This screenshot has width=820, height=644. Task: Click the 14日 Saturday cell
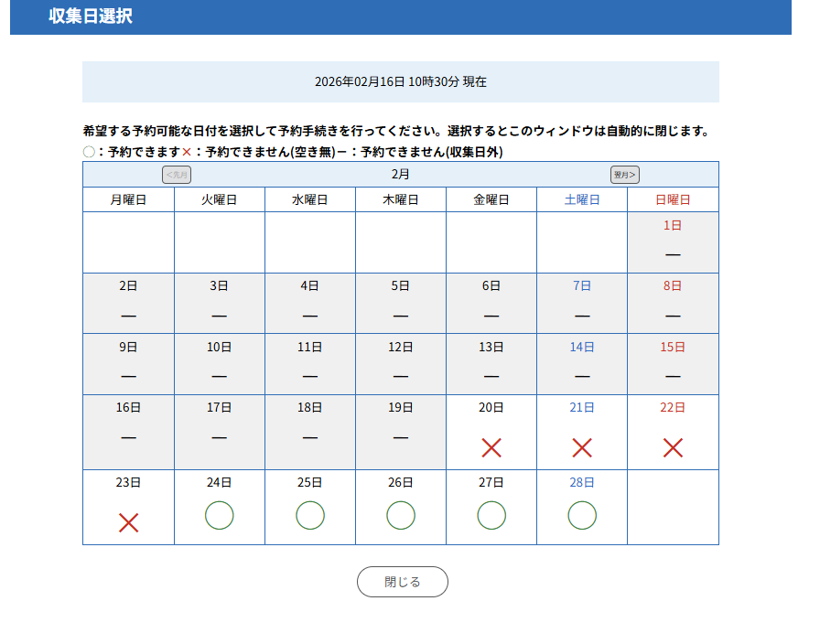click(x=582, y=364)
